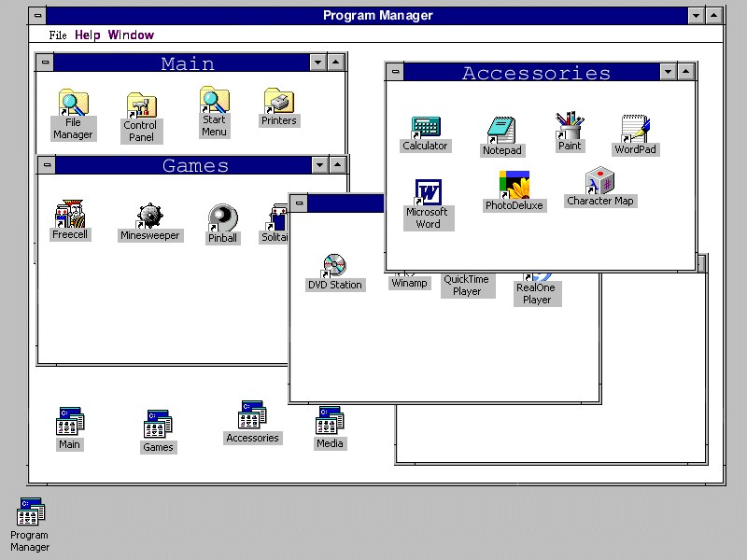Launch WordPad from Accessories
The height and width of the screenshot is (560, 747).
pyautogui.click(x=635, y=135)
